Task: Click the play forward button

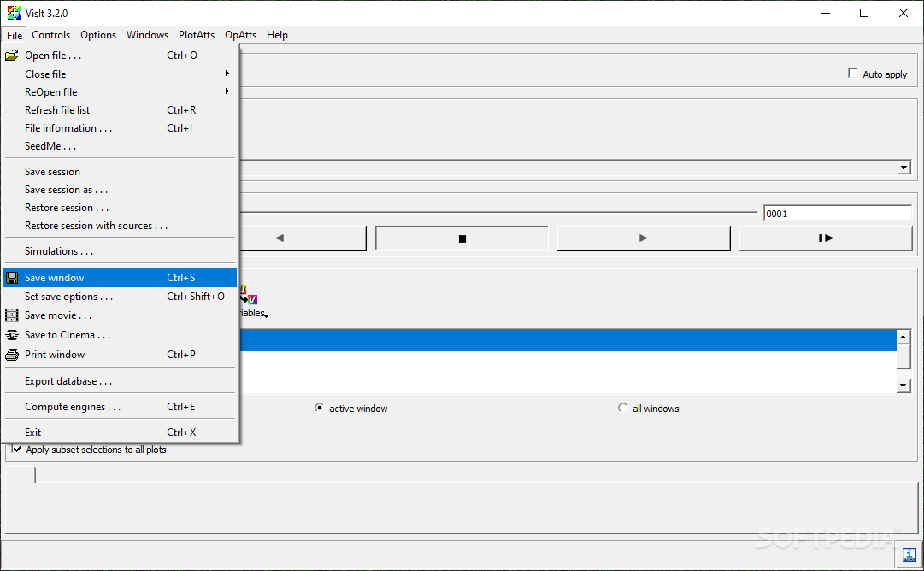Action: 644,238
